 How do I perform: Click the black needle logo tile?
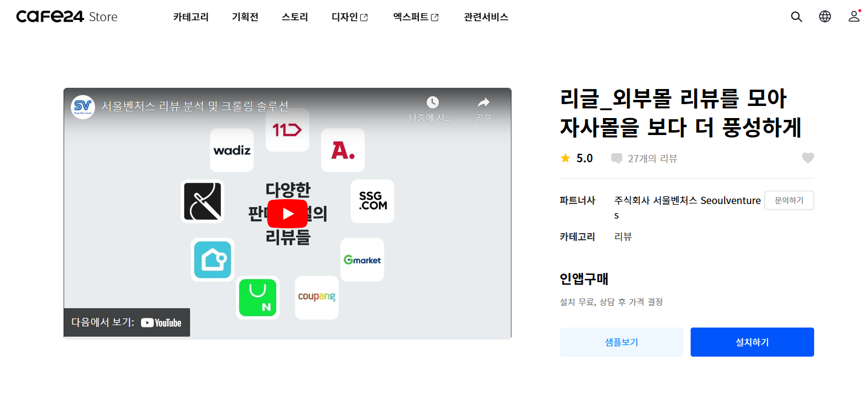point(202,201)
